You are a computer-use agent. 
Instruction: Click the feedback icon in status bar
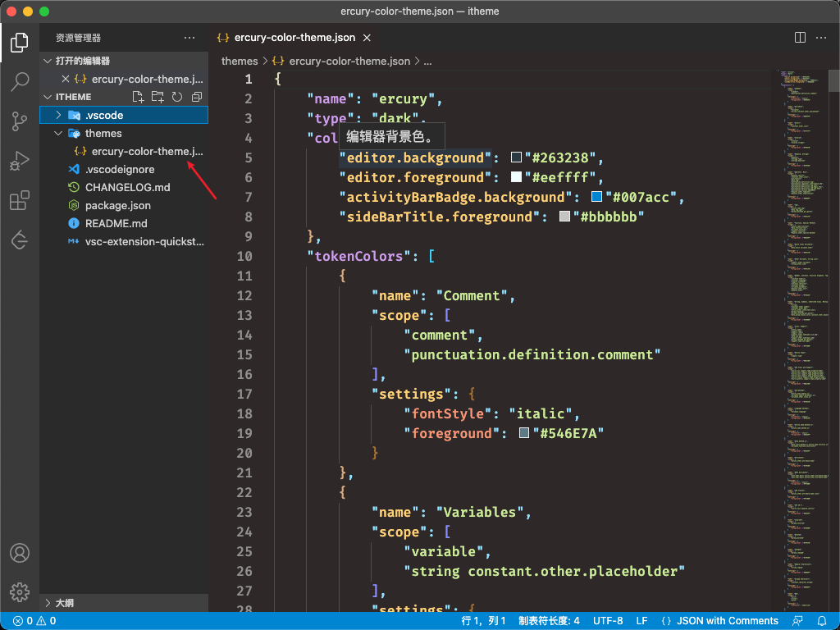point(797,621)
